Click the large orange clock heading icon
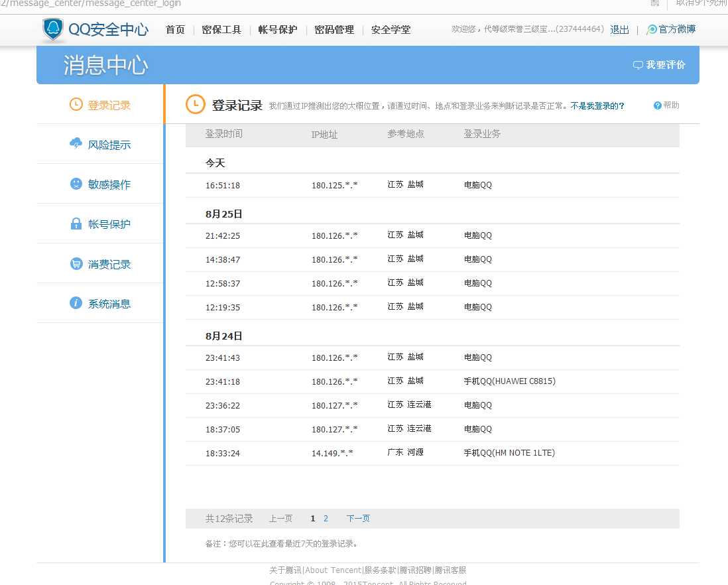The width and height of the screenshot is (728, 585). tap(196, 105)
